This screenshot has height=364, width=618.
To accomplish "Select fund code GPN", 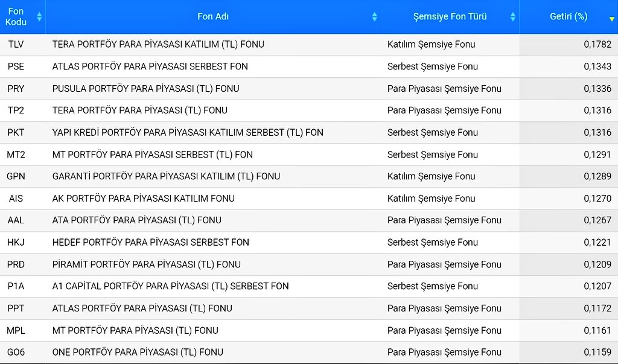I will [16, 176].
